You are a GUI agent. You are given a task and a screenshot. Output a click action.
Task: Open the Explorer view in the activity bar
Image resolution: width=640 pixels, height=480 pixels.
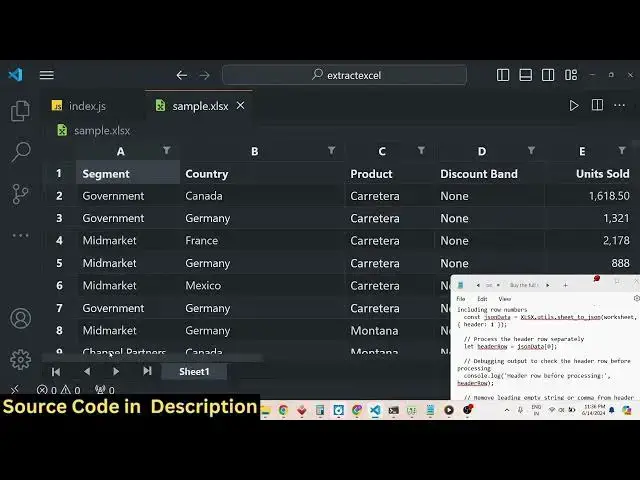(x=20, y=111)
